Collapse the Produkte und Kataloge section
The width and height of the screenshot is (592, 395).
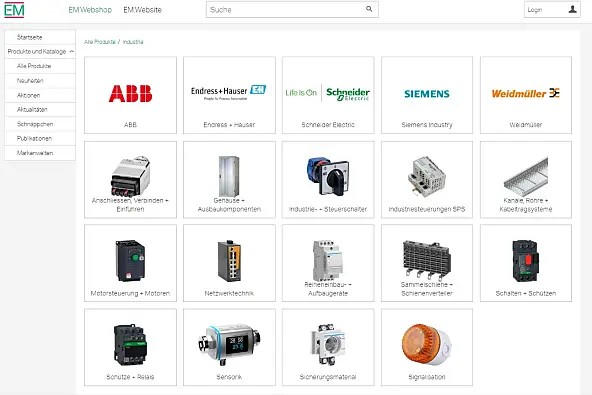(72, 51)
